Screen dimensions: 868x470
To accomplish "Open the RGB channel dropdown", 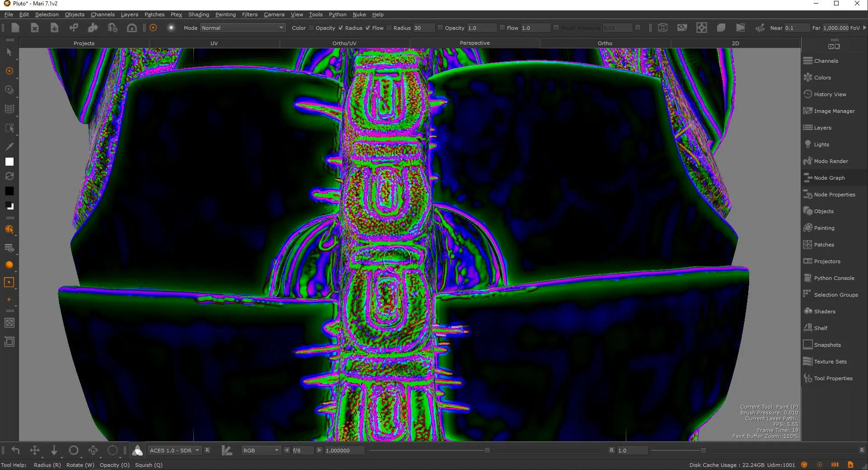I will 261,451.
